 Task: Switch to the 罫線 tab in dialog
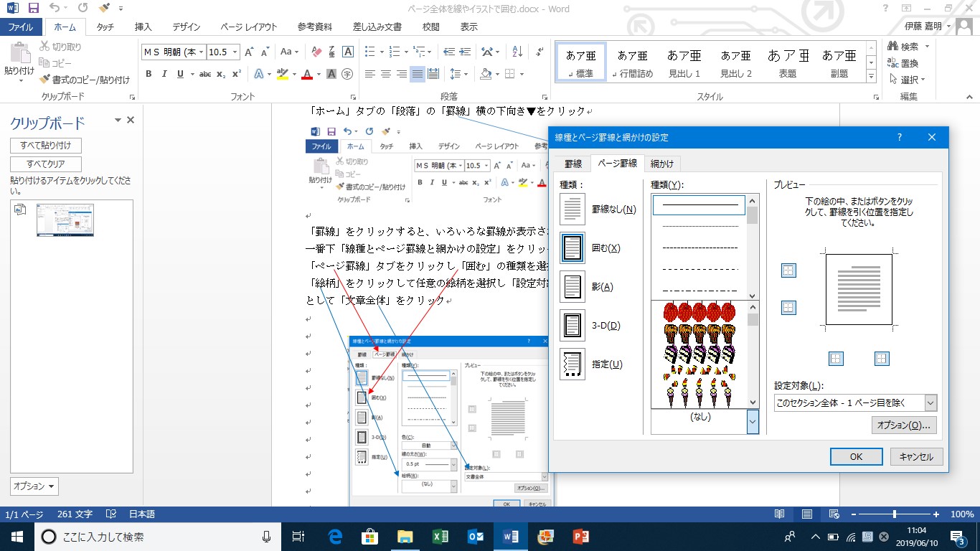click(x=573, y=164)
